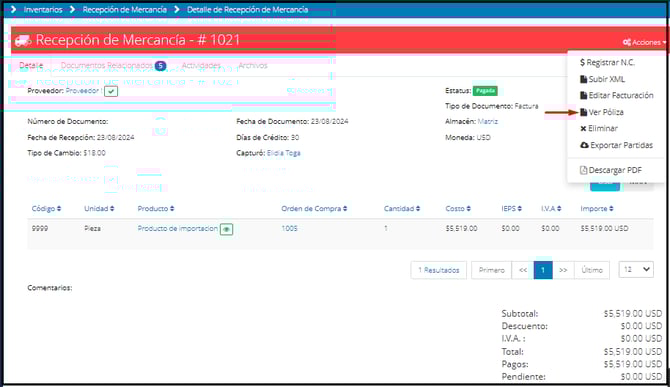670x387 pixels.
Task: Click Producto de importacion link
Action: click(x=178, y=229)
